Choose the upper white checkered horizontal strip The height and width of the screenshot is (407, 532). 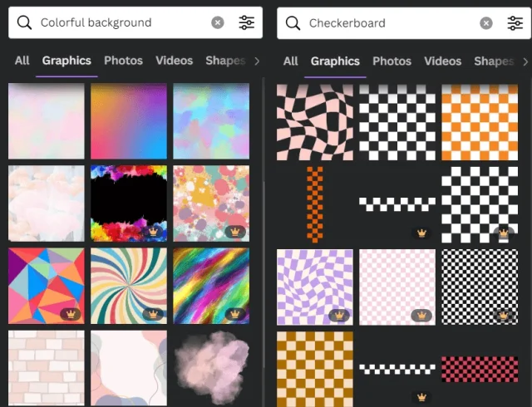tap(397, 204)
